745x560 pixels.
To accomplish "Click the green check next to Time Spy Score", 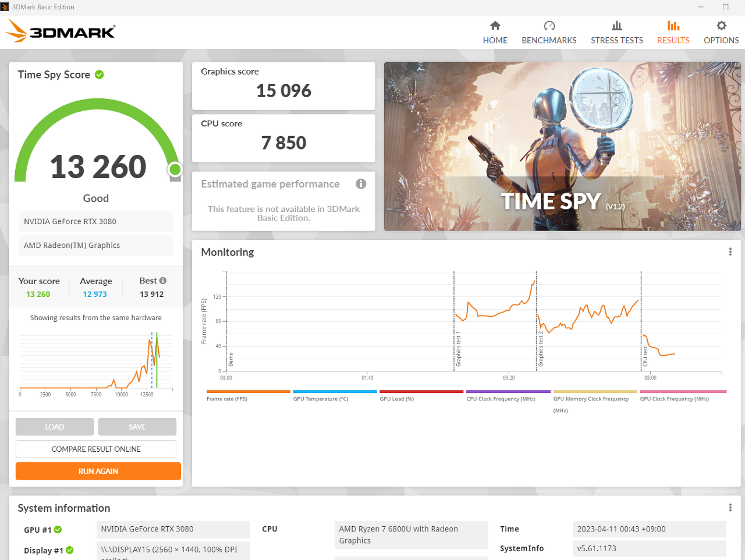I will click(100, 75).
